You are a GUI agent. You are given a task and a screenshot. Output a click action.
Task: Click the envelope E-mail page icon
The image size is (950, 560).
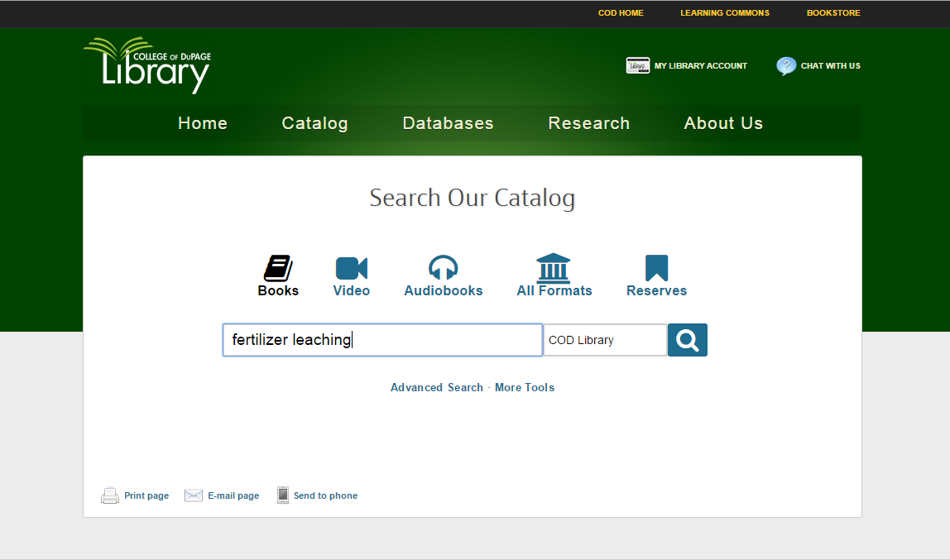pos(194,495)
